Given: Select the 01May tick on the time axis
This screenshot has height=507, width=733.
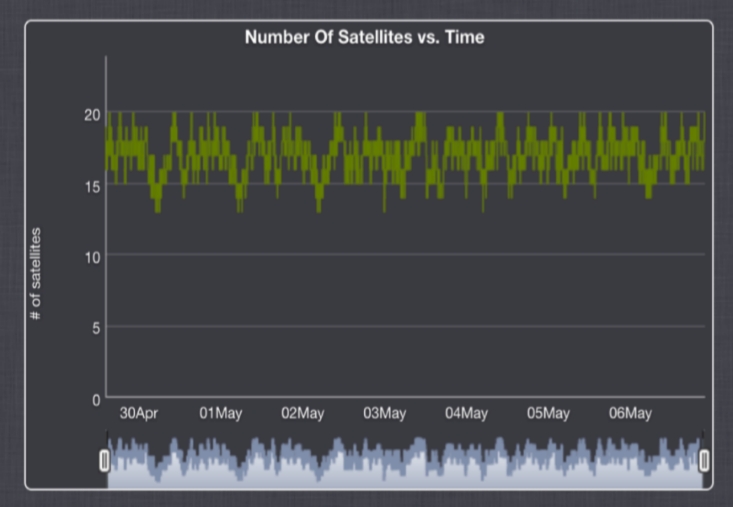Looking at the screenshot, I should [221, 414].
